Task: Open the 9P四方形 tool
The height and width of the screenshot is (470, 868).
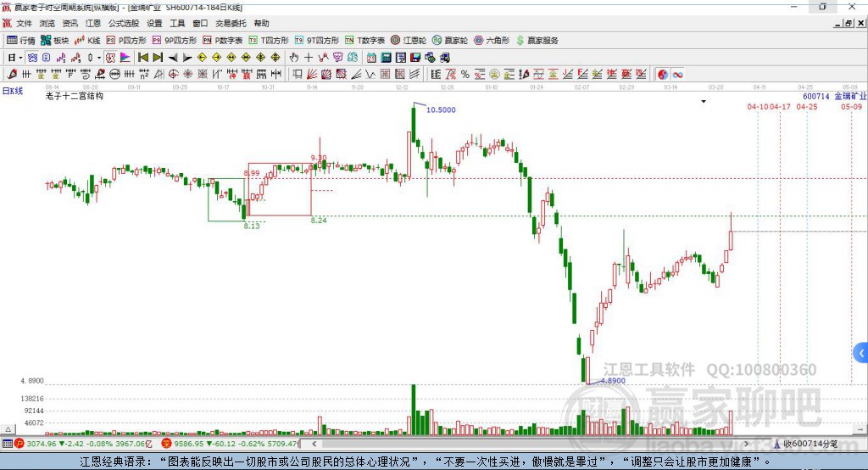Action: pyautogui.click(x=175, y=41)
